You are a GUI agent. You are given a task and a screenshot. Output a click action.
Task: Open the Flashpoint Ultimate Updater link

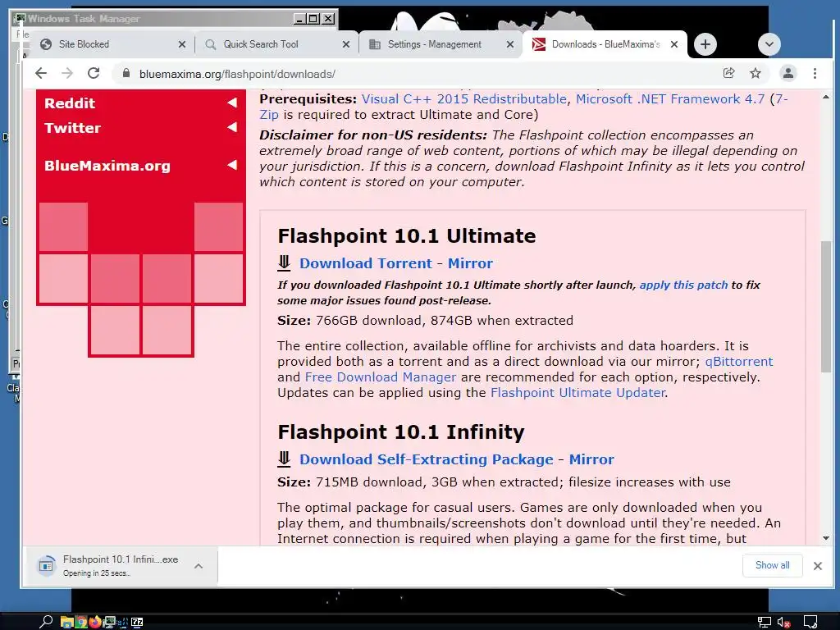point(577,393)
